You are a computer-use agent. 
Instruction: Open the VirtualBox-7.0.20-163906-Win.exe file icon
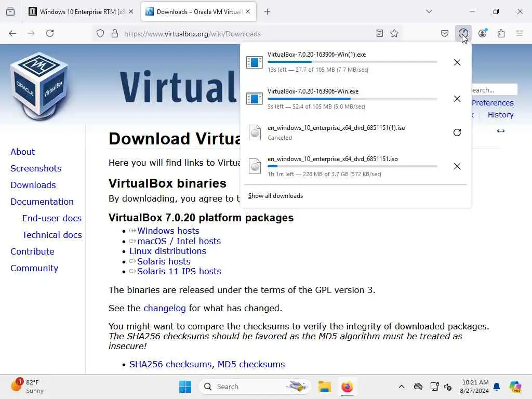[x=255, y=99]
